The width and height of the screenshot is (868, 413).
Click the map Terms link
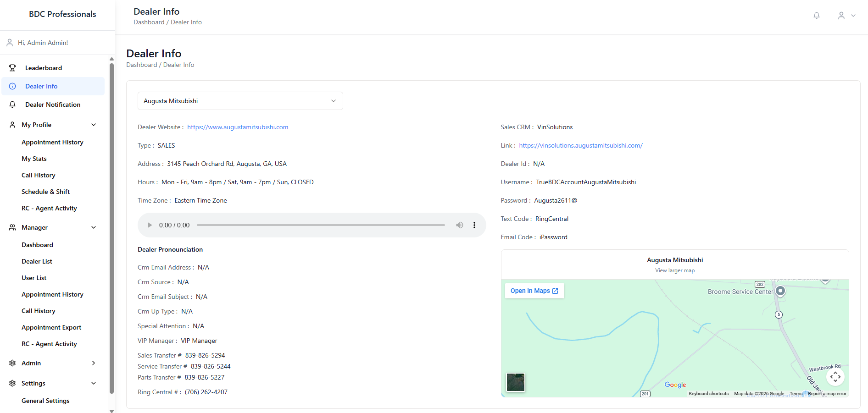(796, 394)
